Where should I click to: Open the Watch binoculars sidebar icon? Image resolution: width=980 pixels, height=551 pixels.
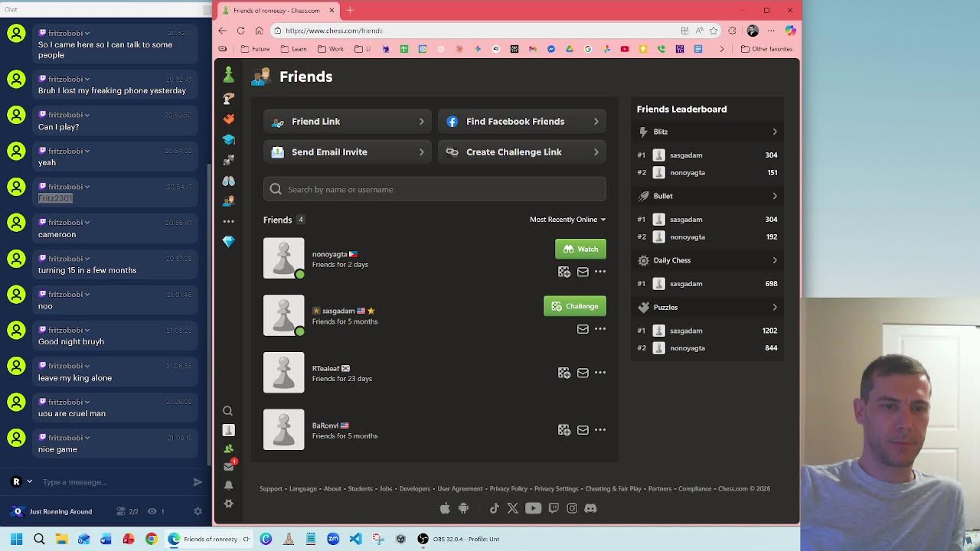[228, 181]
